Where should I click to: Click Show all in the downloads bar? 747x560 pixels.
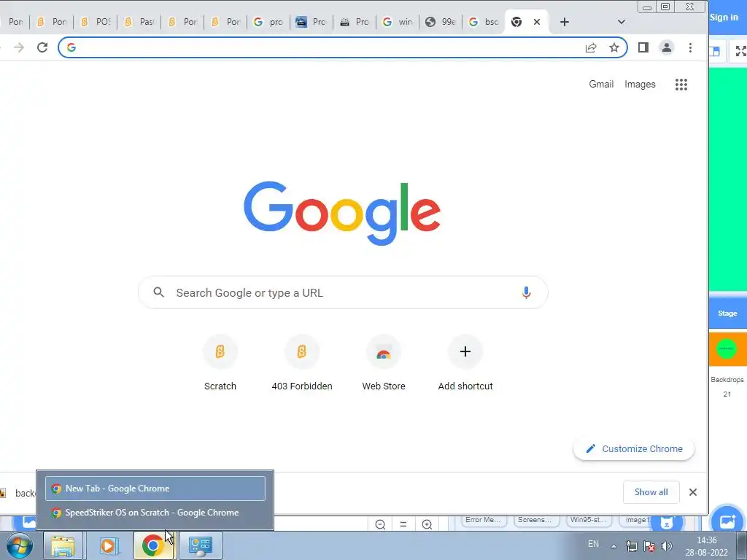[651, 492]
